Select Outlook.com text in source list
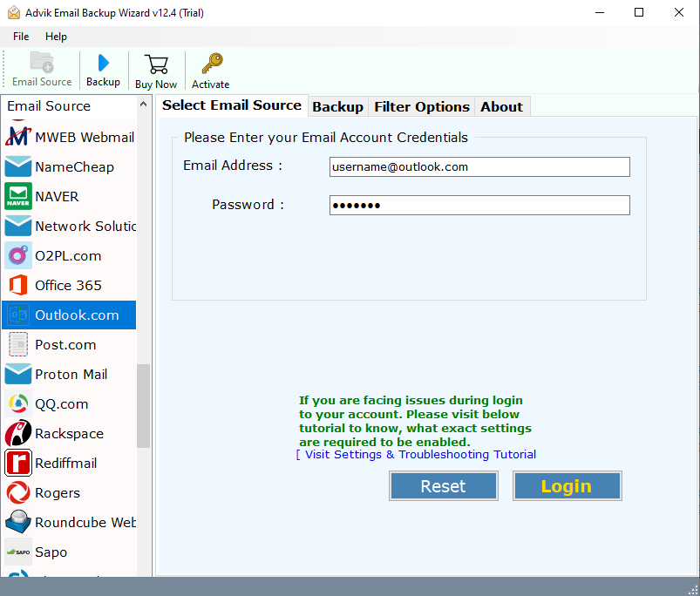The height and width of the screenshot is (596, 700). pos(77,315)
